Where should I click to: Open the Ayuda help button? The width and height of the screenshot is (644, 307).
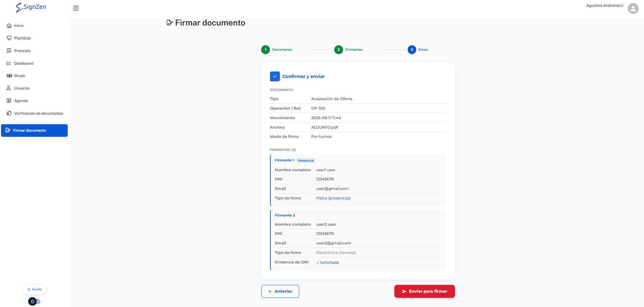click(x=34, y=289)
